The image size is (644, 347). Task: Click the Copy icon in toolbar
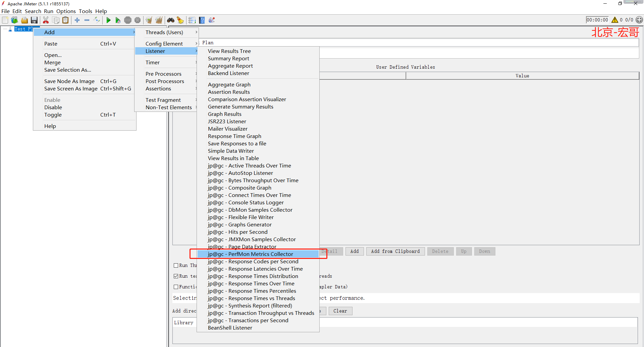tap(56, 20)
